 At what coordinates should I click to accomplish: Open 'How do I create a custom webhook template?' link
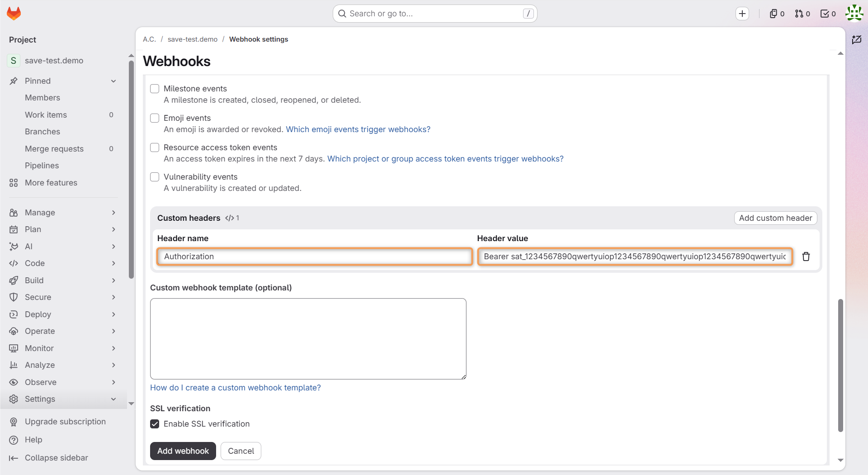(x=236, y=388)
